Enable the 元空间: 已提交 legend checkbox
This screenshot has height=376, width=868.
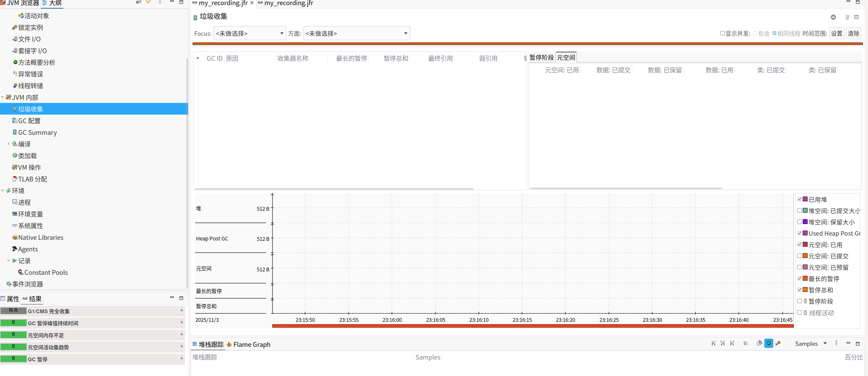[799, 256]
